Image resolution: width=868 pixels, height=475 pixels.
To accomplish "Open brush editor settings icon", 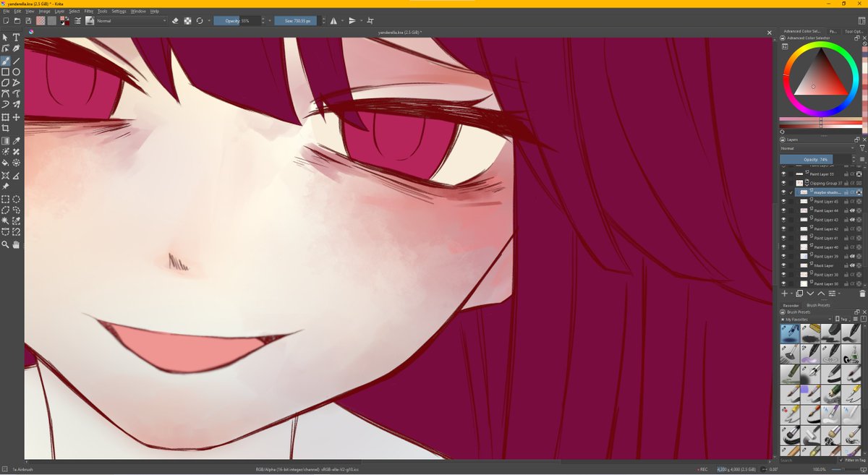I will 77,21.
